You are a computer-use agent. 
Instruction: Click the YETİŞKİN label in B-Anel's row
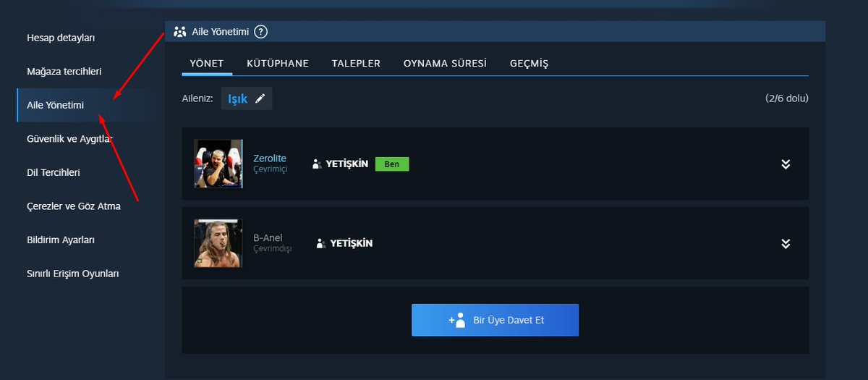pyautogui.click(x=352, y=244)
